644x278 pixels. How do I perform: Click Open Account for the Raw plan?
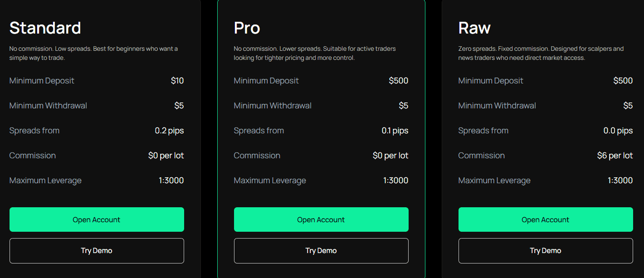546,219
